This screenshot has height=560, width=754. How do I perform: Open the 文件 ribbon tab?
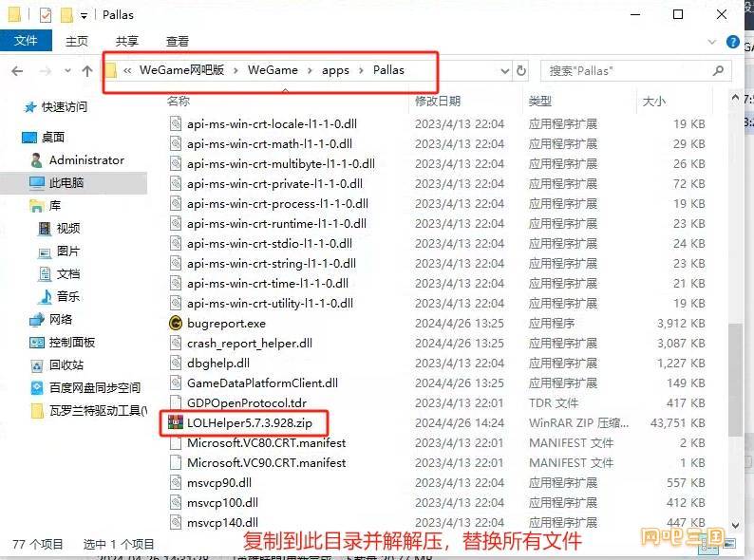(x=26, y=41)
